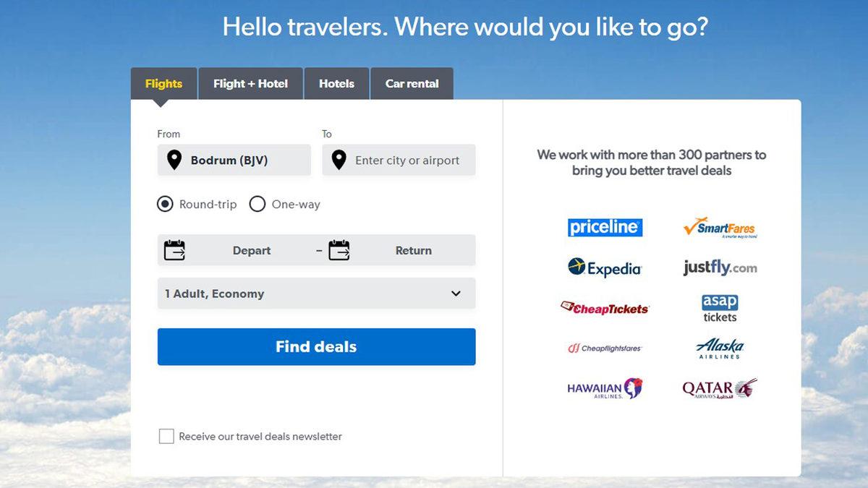Click the location pin icon in To field

[x=339, y=160]
